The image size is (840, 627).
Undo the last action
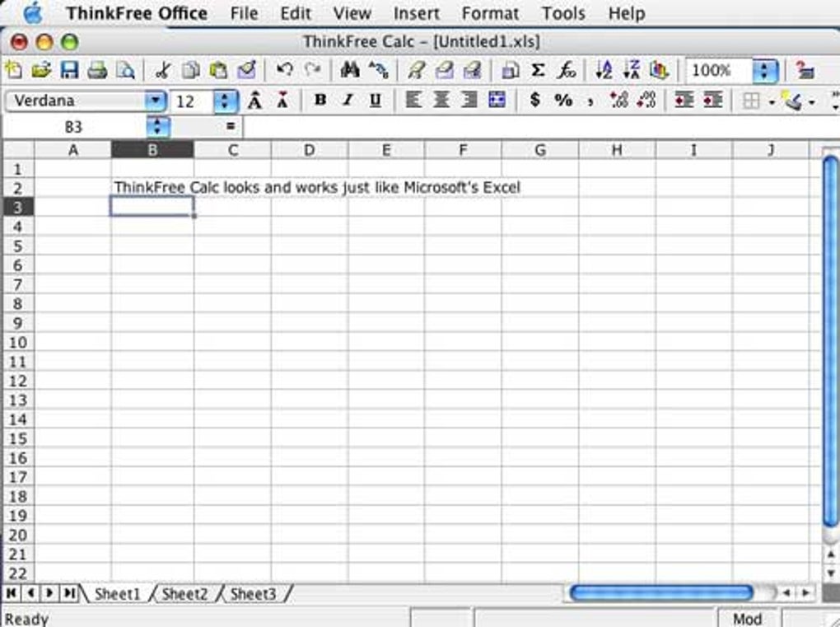pos(284,70)
